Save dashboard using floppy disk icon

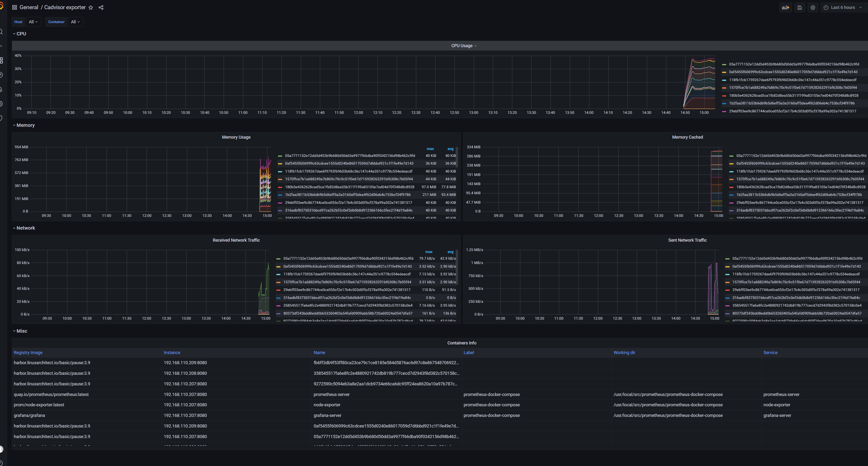(x=800, y=7)
